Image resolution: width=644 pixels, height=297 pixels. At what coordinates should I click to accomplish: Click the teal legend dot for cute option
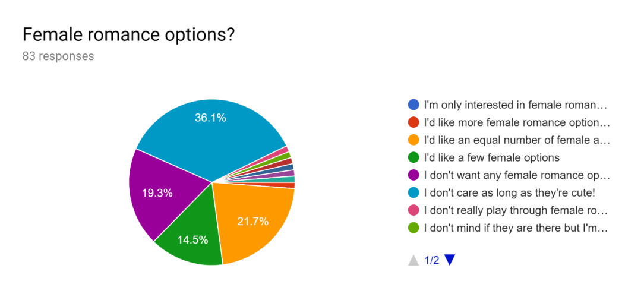pos(413,192)
